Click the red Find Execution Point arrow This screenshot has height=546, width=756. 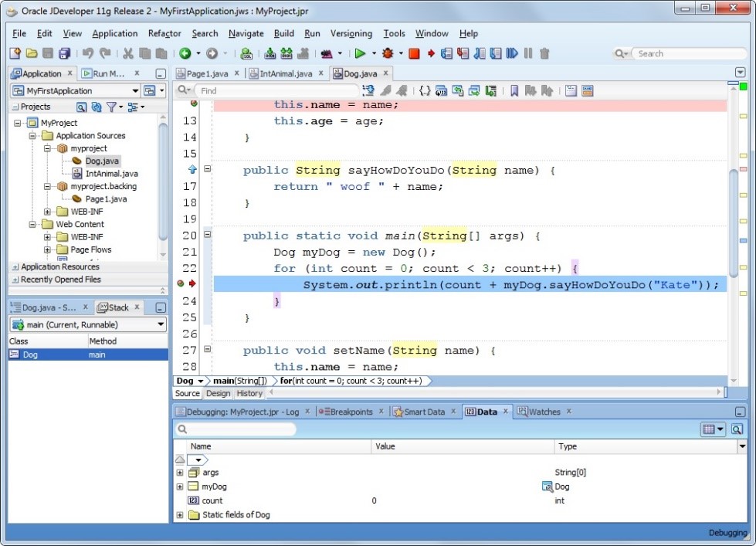tap(431, 53)
